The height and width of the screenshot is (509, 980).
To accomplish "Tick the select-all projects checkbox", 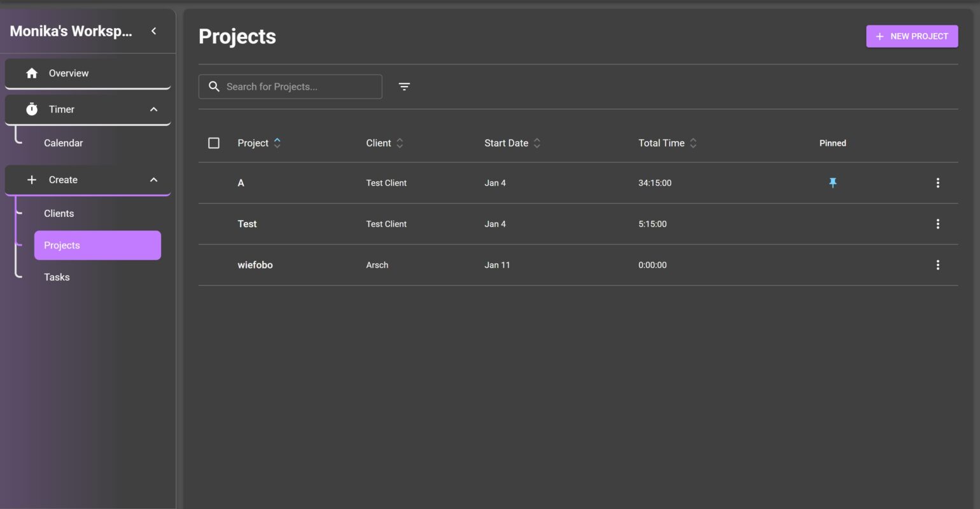I will click(214, 143).
